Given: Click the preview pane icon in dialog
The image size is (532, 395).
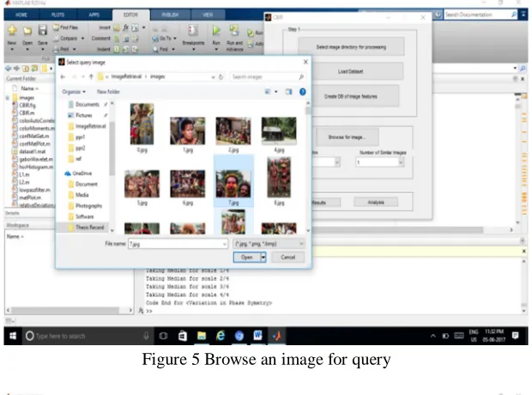Looking at the screenshot, I should pyautogui.click(x=288, y=92).
